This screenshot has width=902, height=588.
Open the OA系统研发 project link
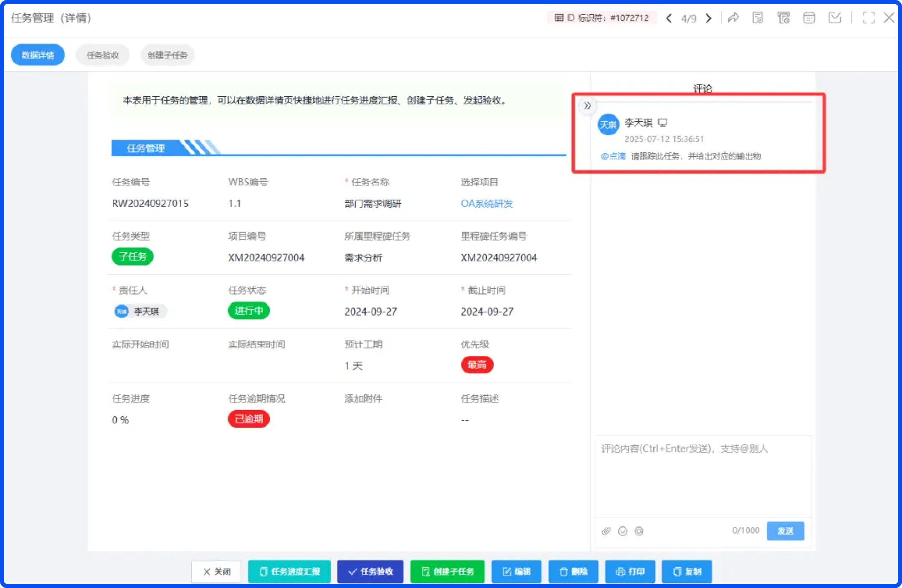coord(486,204)
